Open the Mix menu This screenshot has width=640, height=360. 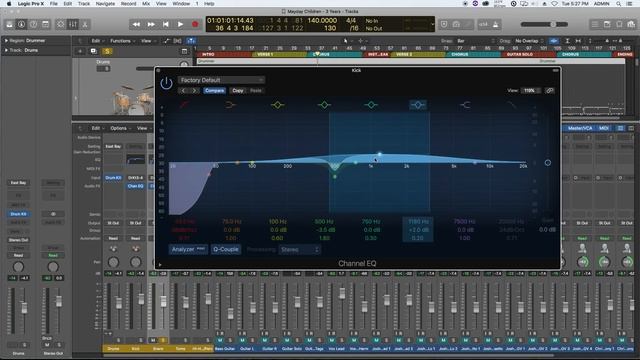[x=146, y=4]
